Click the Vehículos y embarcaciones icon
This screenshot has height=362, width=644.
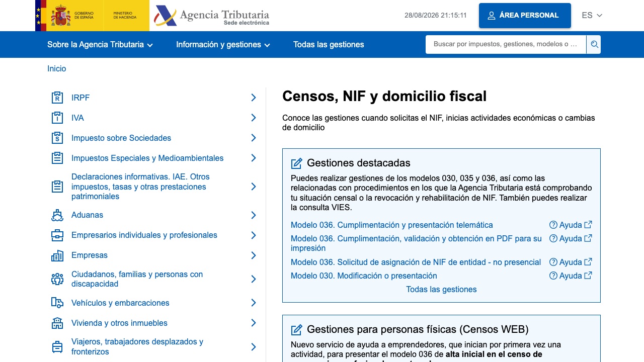57,303
